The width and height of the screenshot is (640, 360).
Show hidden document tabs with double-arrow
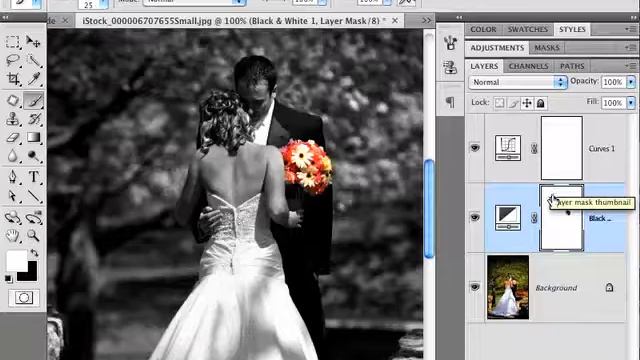pyautogui.click(x=427, y=20)
